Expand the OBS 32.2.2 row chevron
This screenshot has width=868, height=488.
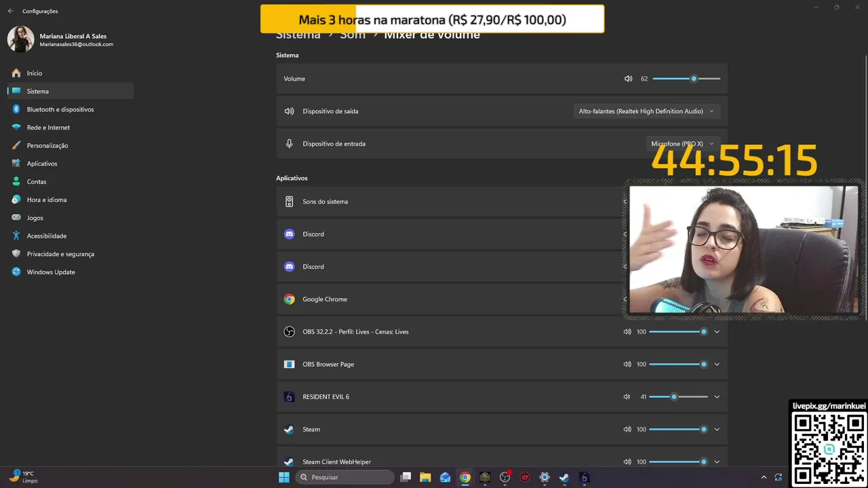click(x=717, y=331)
